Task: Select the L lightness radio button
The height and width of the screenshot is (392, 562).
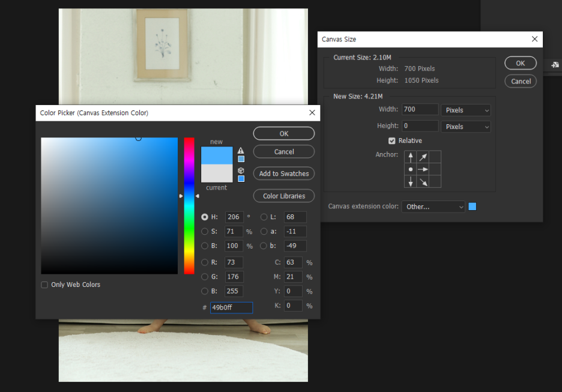Action: point(264,217)
